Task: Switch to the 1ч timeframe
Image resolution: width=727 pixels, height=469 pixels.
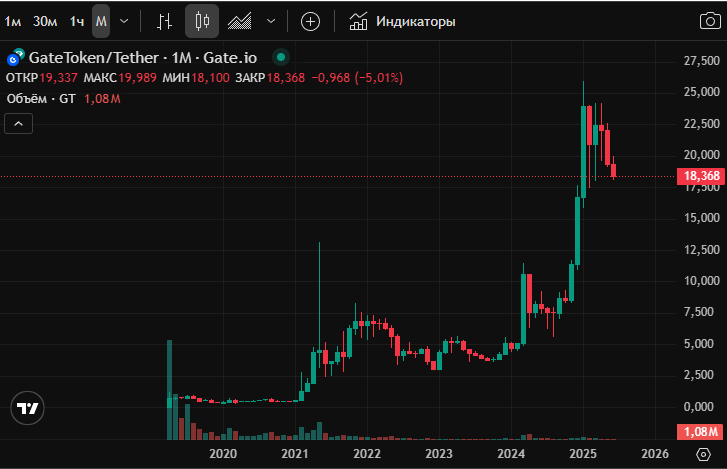Action: [77, 21]
